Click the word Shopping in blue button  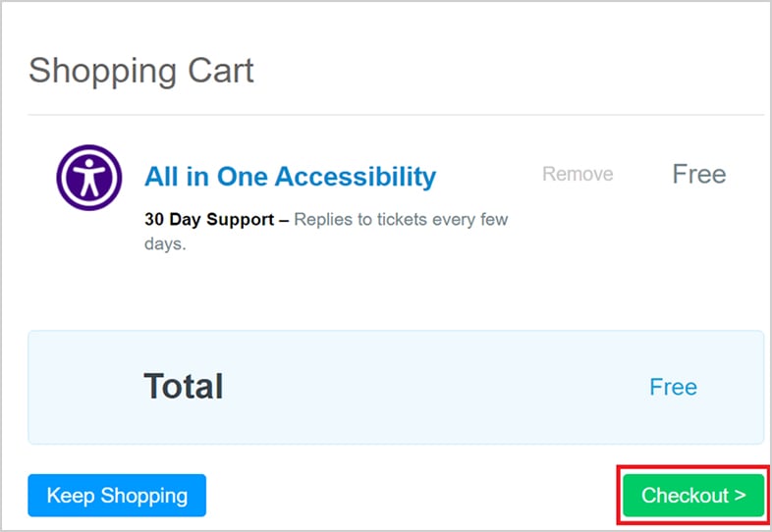coord(144,496)
